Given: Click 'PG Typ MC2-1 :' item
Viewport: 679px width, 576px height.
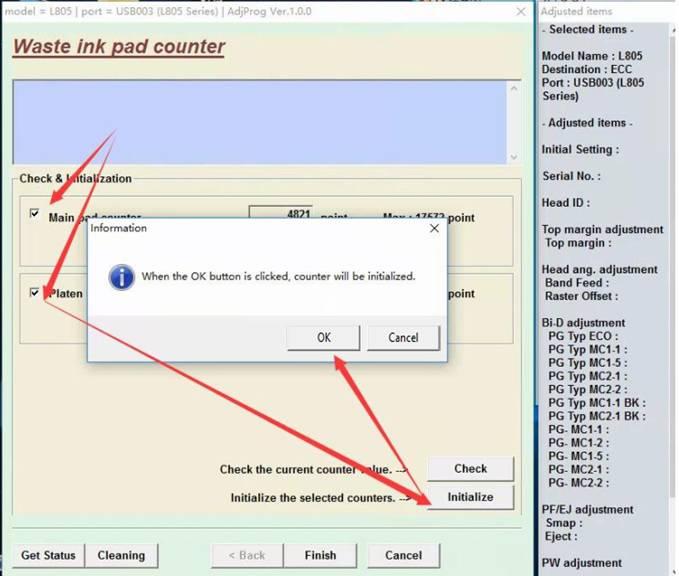Looking at the screenshot, I should click(x=587, y=376).
